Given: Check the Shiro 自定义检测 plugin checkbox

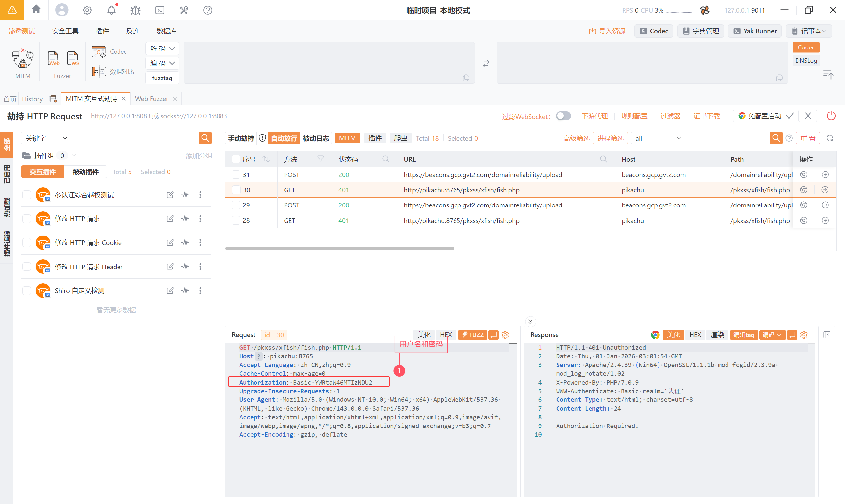Looking at the screenshot, I should pyautogui.click(x=26, y=290).
